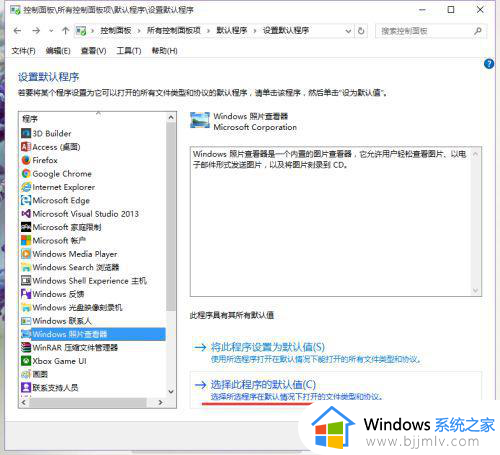
Task: Click the description box scroll-down arrow
Action: [476, 291]
